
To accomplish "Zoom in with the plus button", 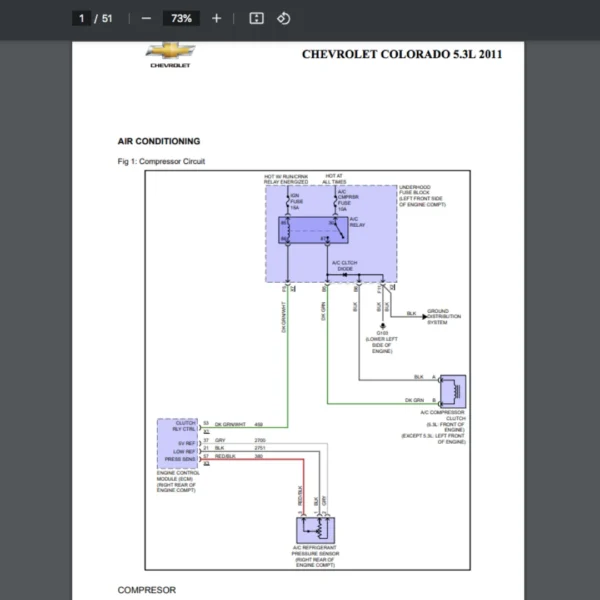I will pyautogui.click(x=217, y=18).
